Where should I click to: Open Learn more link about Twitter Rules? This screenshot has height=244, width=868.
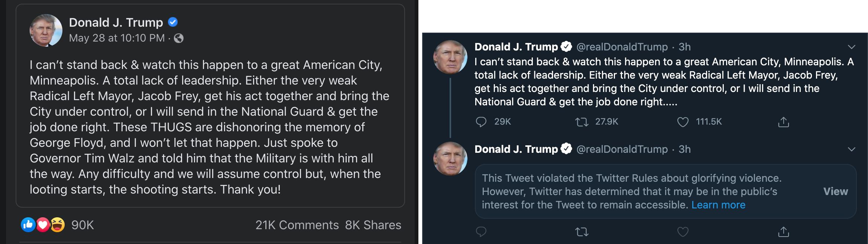point(718,205)
